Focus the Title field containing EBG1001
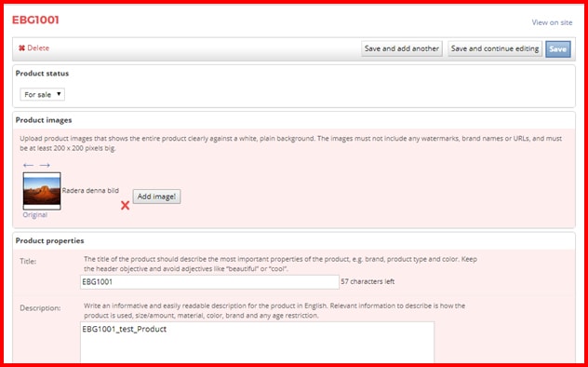Image resolution: width=588 pixels, height=367 pixels. click(x=209, y=282)
